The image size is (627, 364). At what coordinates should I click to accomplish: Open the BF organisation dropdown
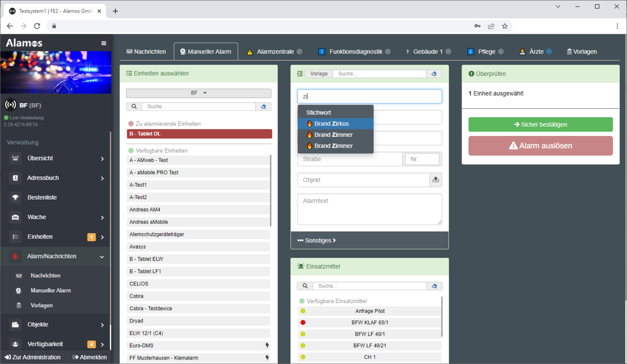[x=198, y=93]
